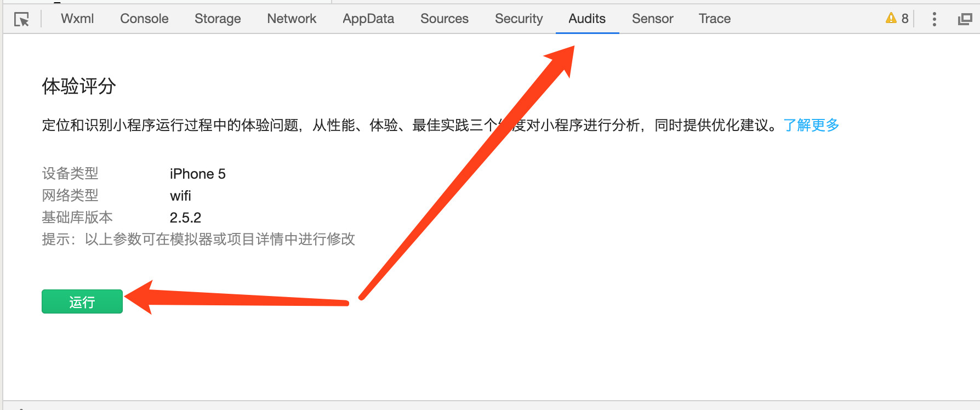Select the Storage tab
This screenshot has width=980, height=410.
pyautogui.click(x=218, y=19)
